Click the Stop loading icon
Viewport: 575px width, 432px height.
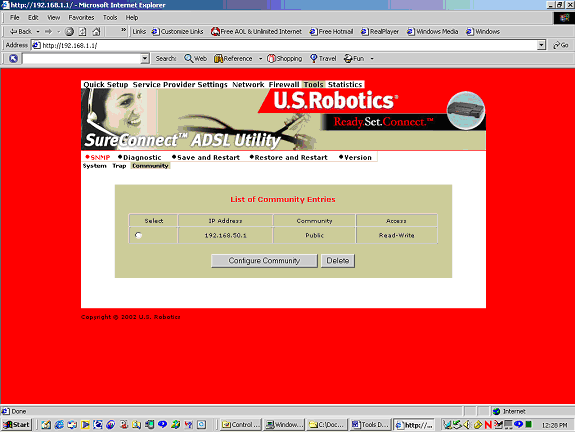69,32
